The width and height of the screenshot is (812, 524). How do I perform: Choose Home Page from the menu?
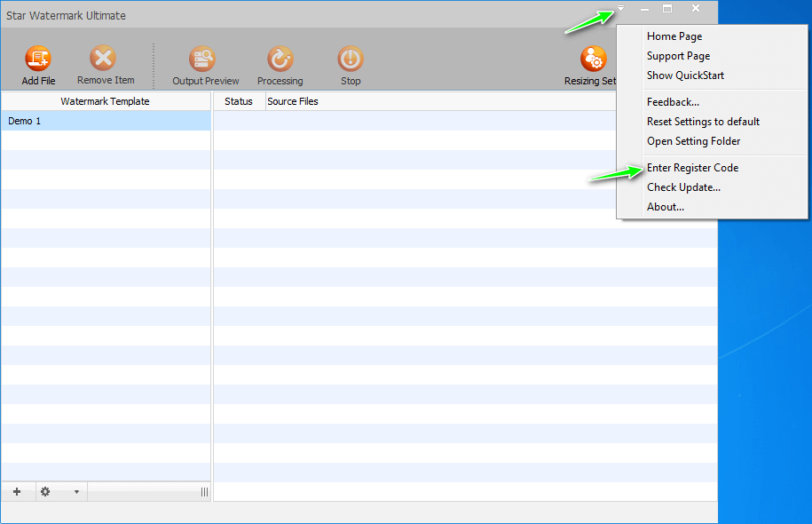click(674, 36)
